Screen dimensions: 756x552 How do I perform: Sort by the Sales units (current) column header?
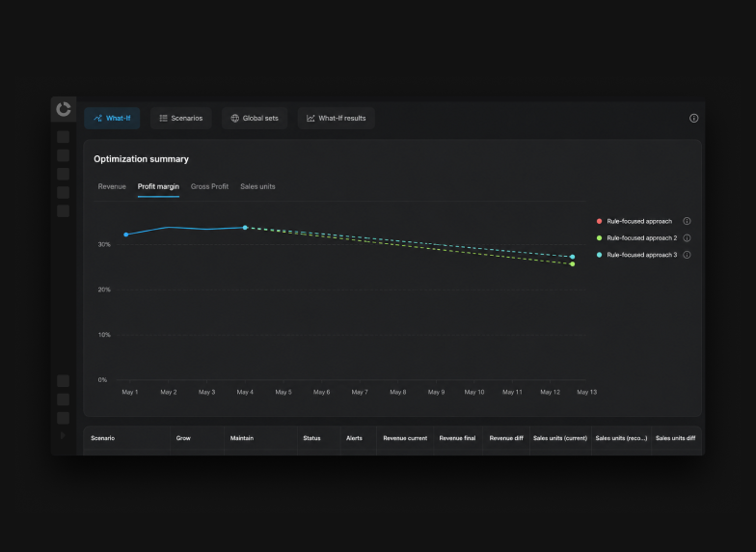559,438
